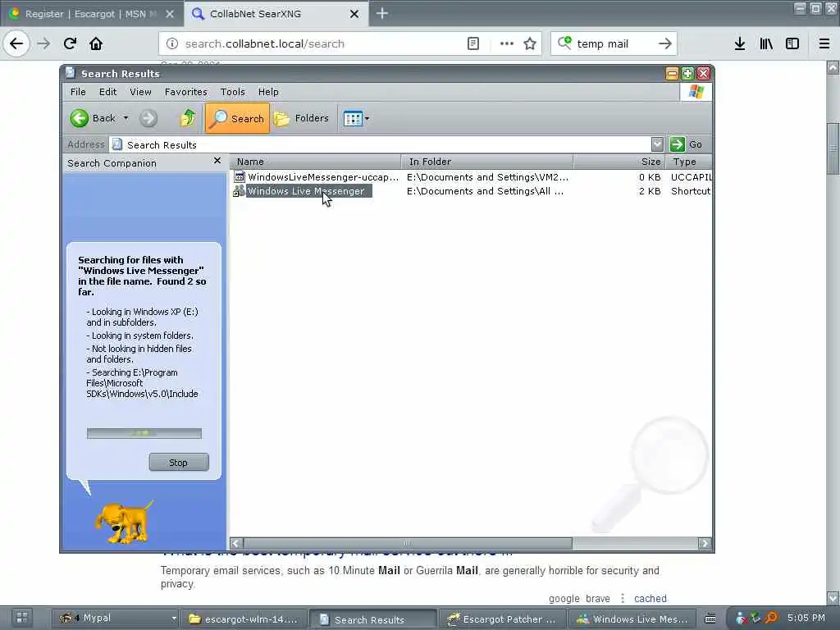Open the Help menu
This screenshot has width=840, height=630.
(x=268, y=92)
